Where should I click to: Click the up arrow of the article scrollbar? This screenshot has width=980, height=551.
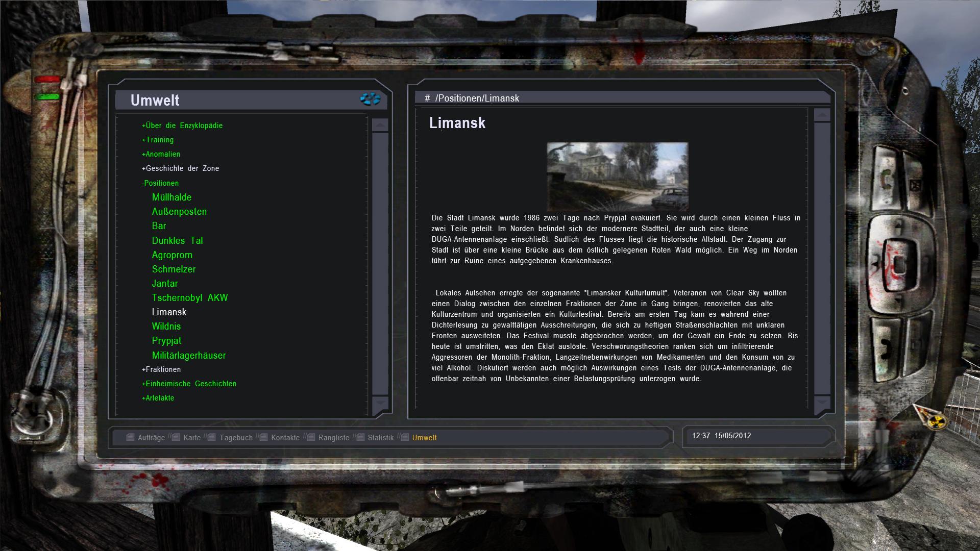[822, 115]
